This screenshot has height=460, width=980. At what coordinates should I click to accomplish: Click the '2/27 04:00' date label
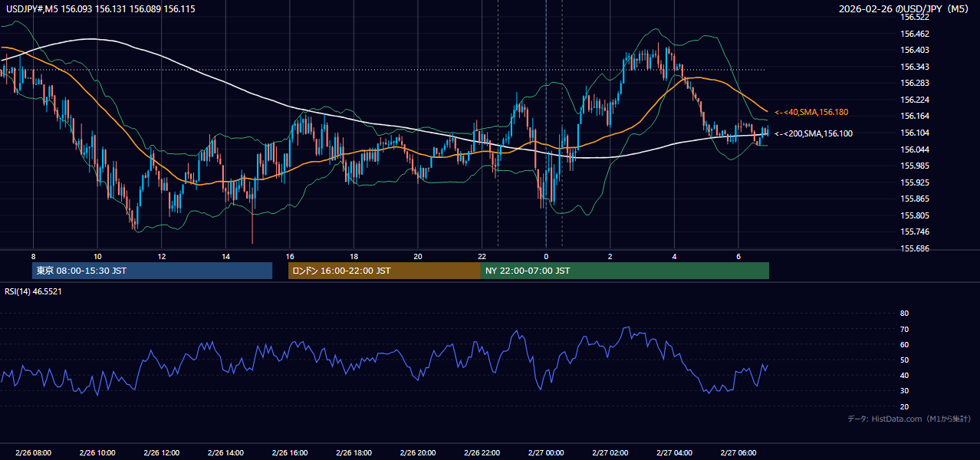674,452
